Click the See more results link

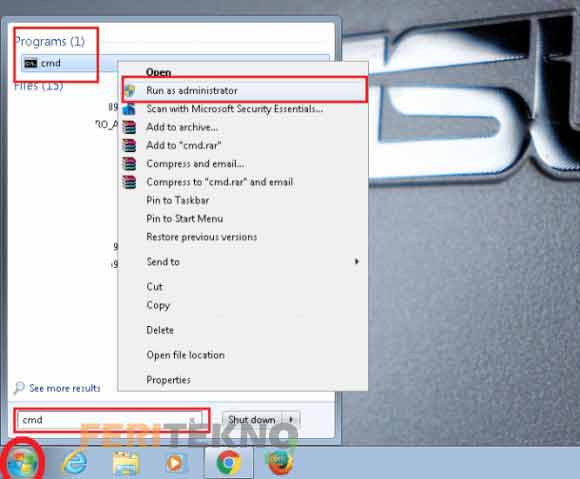[x=64, y=388]
